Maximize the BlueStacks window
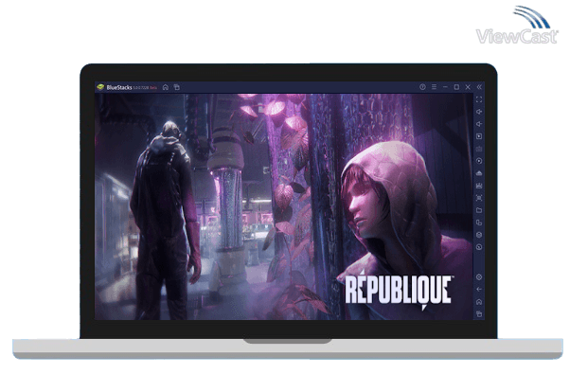 [x=456, y=87]
